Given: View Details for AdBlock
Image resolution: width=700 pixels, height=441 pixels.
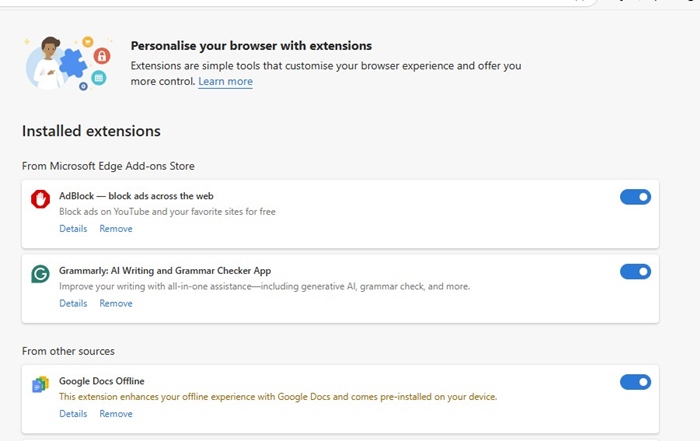Looking at the screenshot, I should coord(73,229).
